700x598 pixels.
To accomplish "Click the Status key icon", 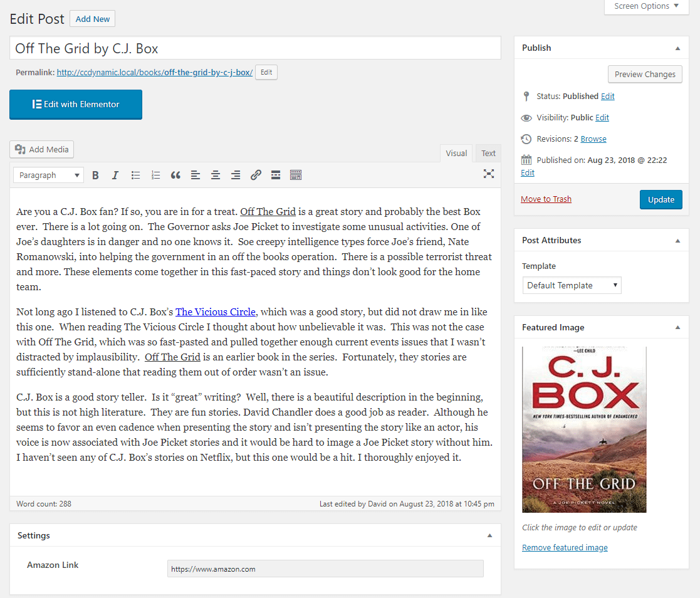I will 526,96.
